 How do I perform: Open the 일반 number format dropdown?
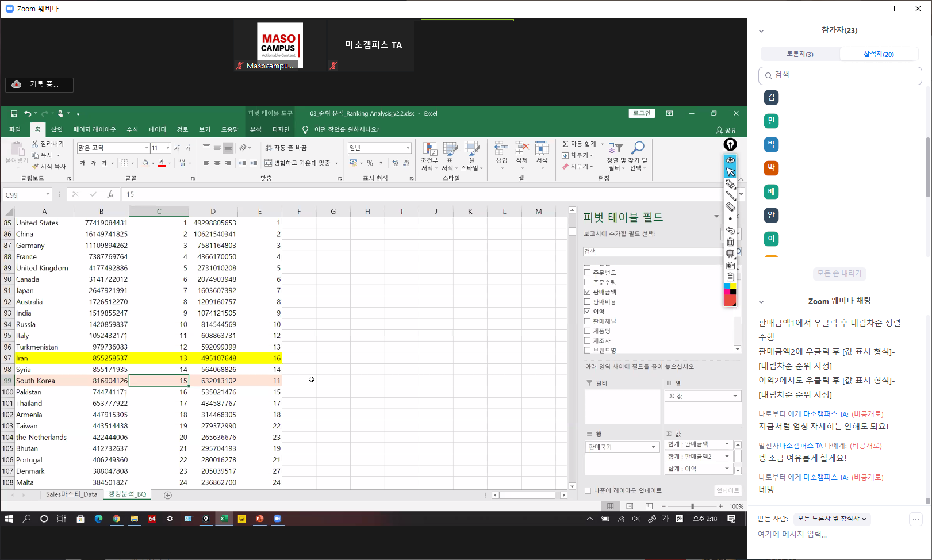coord(408,148)
